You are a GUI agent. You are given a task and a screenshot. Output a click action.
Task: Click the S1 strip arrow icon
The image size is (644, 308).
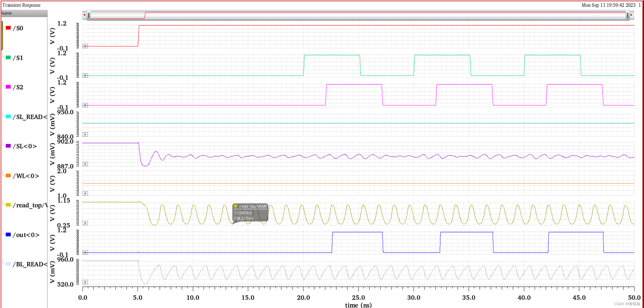click(85, 75)
